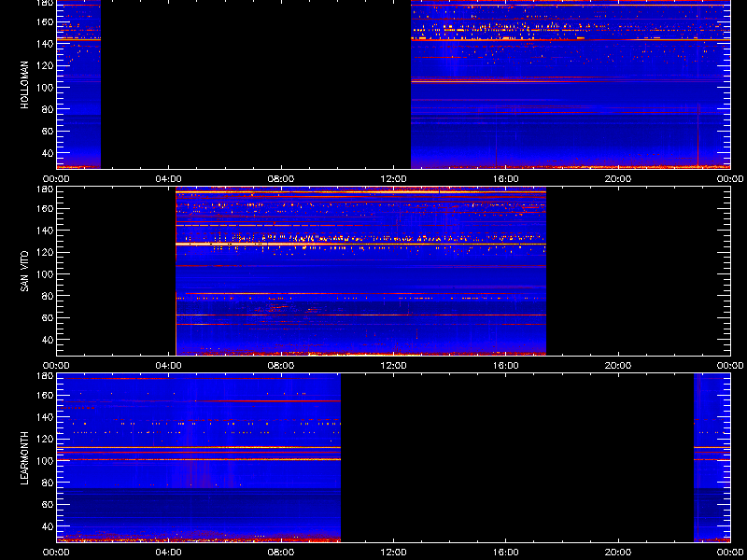Select the 180 frequency tick on San Vito axis
The width and height of the screenshot is (747, 560).
[x=43, y=189]
